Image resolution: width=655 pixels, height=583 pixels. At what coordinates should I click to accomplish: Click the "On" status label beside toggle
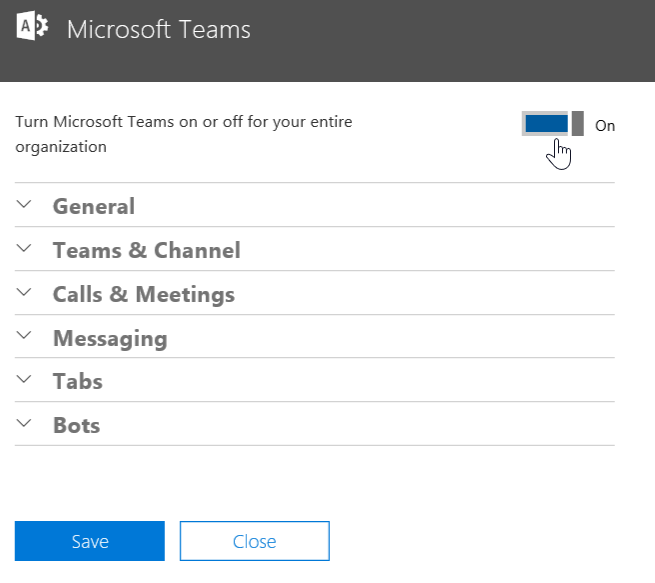click(605, 126)
